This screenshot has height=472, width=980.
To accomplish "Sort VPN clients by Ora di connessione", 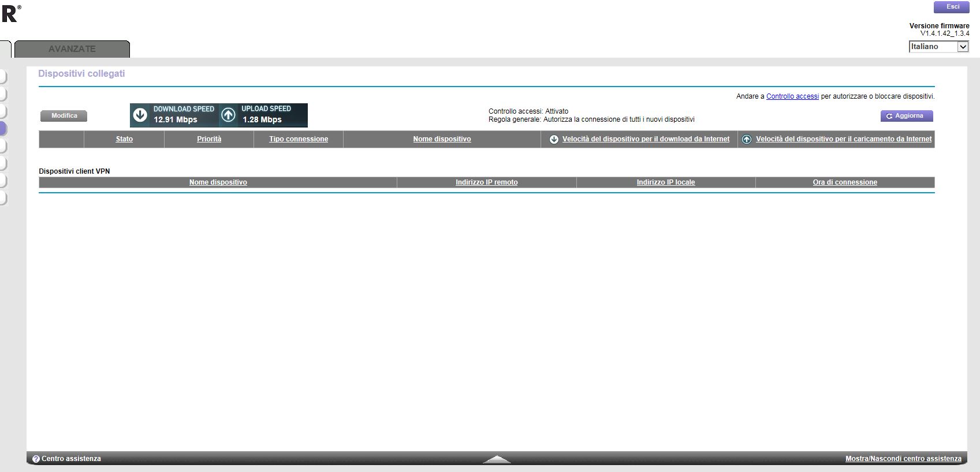I will 845,182.
